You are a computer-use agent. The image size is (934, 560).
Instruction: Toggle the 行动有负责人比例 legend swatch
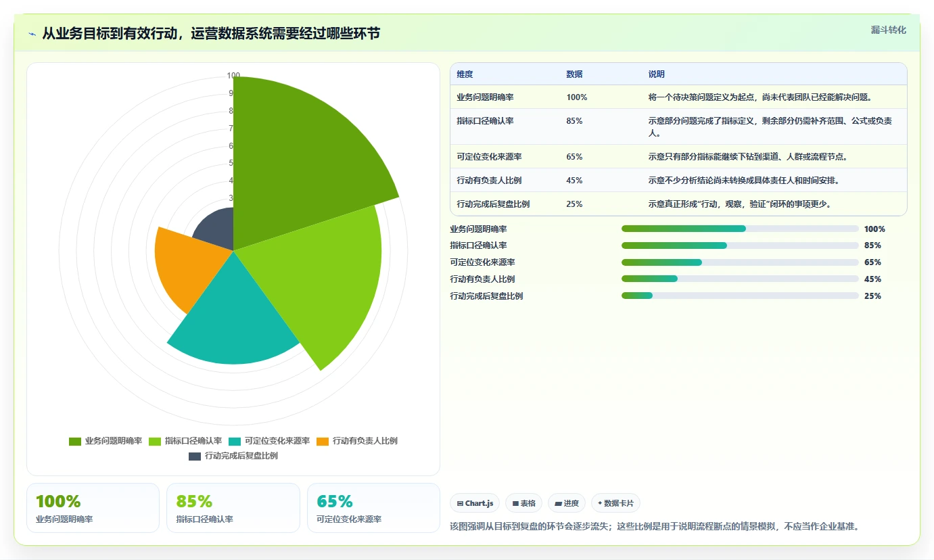[x=323, y=442]
